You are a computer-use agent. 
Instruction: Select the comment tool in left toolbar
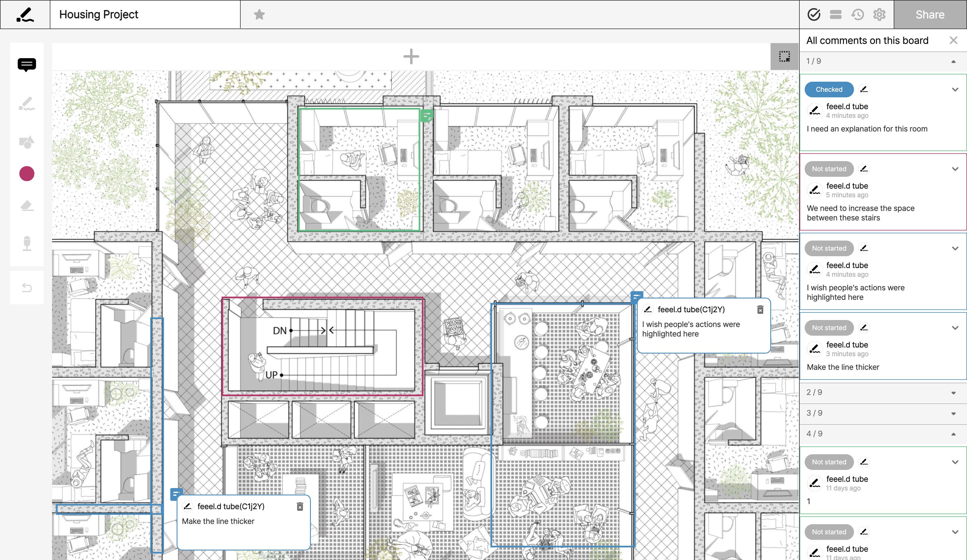[x=27, y=64]
